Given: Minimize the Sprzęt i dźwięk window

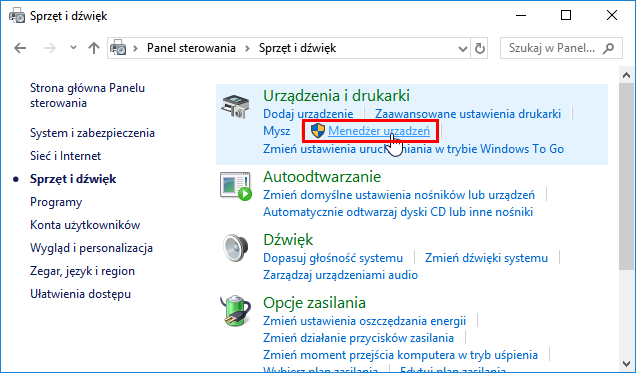Looking at the screenshot, I should 521,16.
